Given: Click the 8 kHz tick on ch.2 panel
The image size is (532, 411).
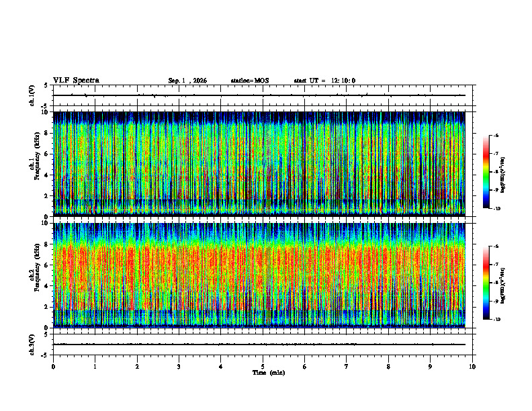Looking at the screenshot, I should 48,244.
